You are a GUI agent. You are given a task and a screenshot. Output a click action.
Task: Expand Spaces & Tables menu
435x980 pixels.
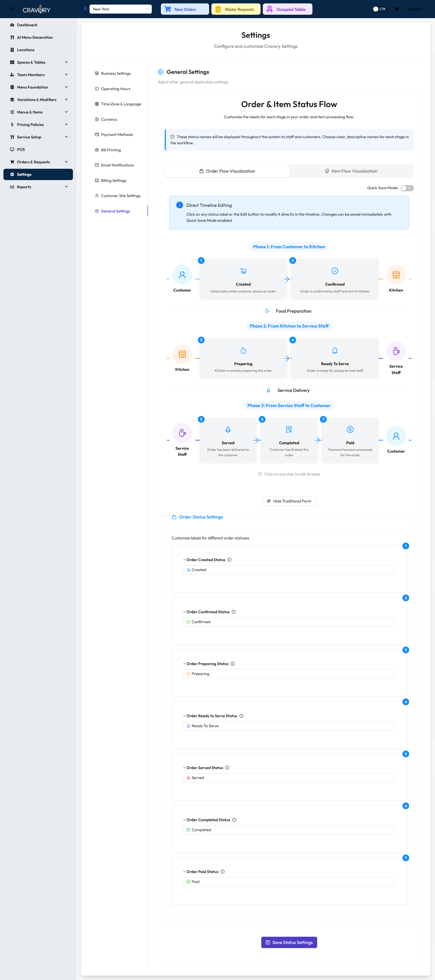[x=38, y=62]
